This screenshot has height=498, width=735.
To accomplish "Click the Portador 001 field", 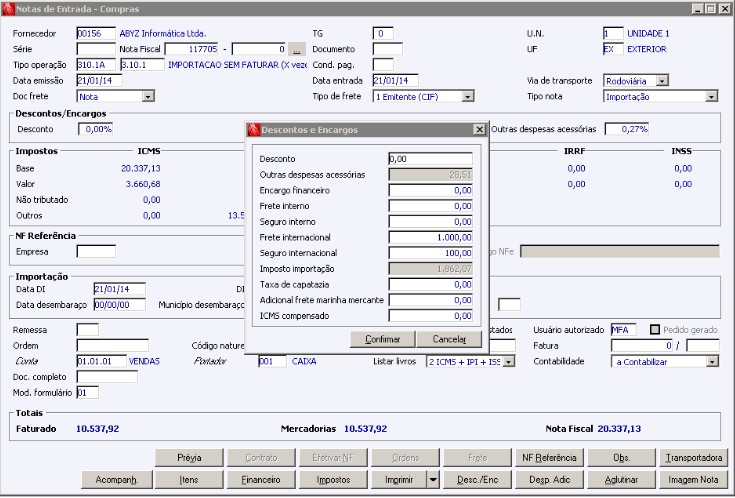I will tap(272, 362).
